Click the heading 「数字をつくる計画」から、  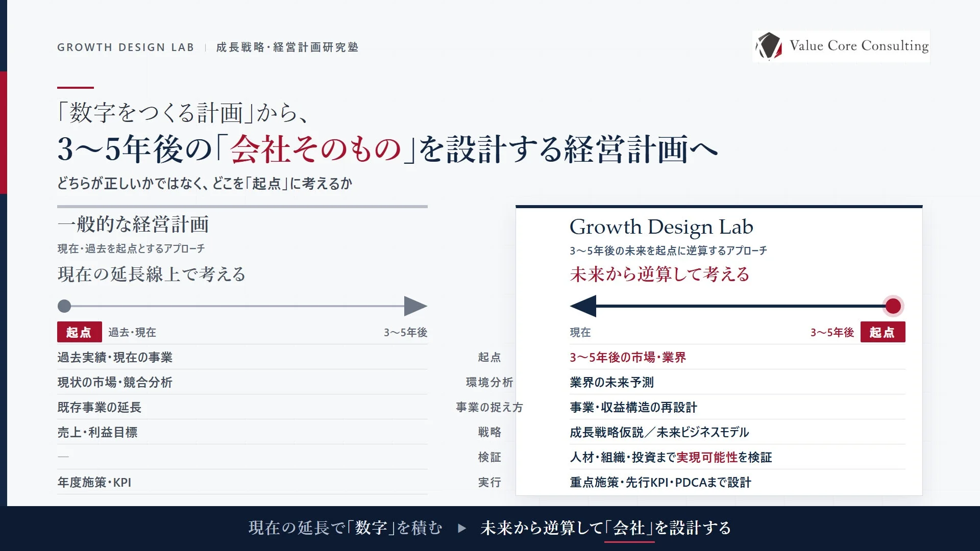click(184, 112)
